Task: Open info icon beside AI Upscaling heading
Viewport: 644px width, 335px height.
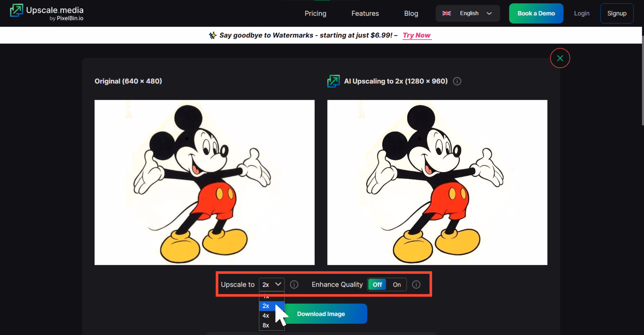Action: (x=457, y=81)
